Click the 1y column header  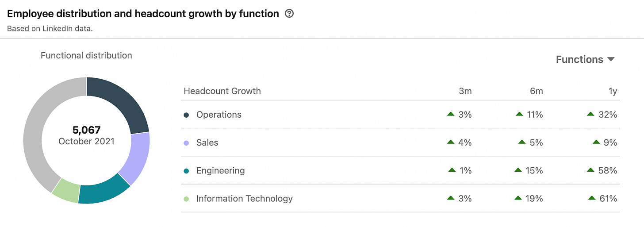(x=612, y=91)
